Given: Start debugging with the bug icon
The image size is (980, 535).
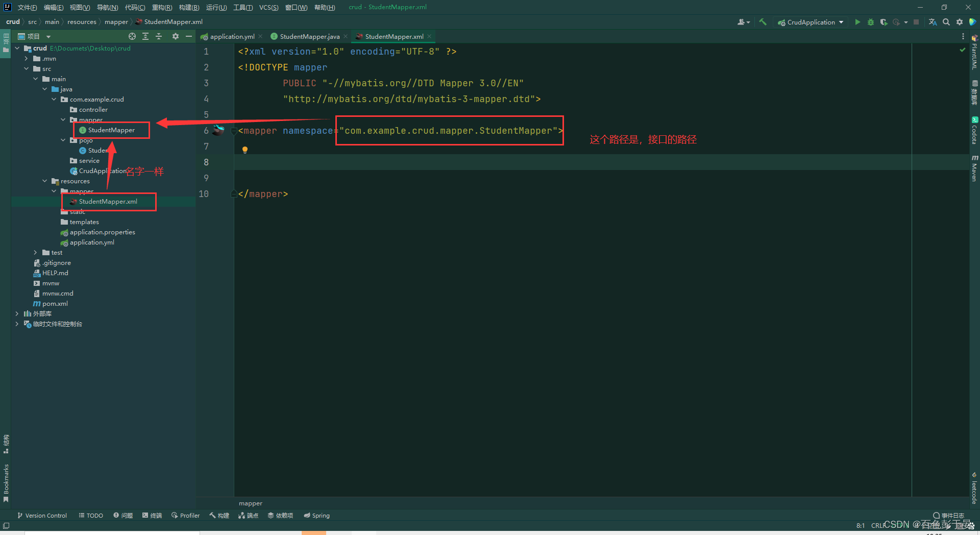Looking at the screenshot, I should point(871,22).
